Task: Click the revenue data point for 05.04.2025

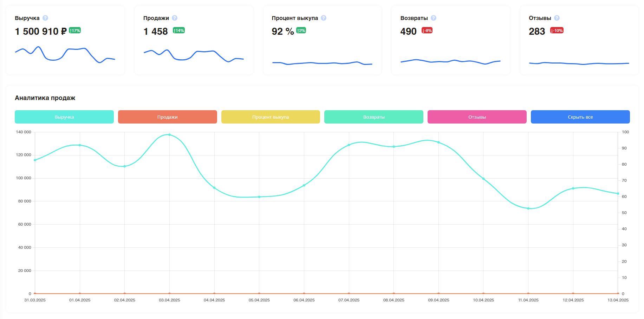Action: coord(259,197)
